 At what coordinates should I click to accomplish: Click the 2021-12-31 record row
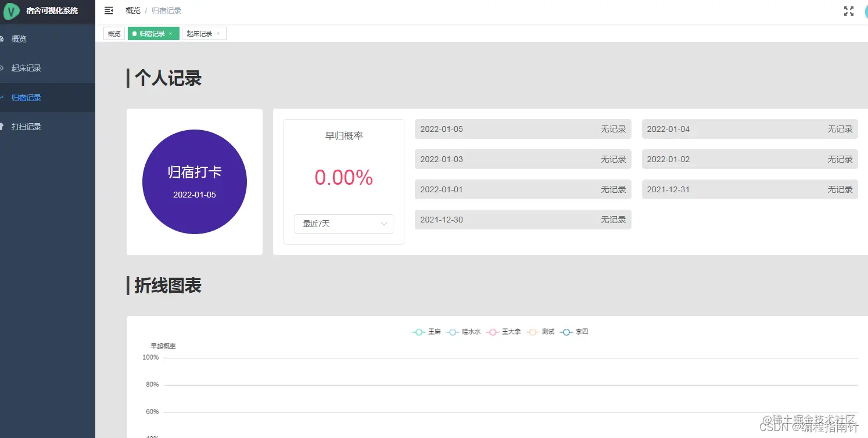coord(750,189)
